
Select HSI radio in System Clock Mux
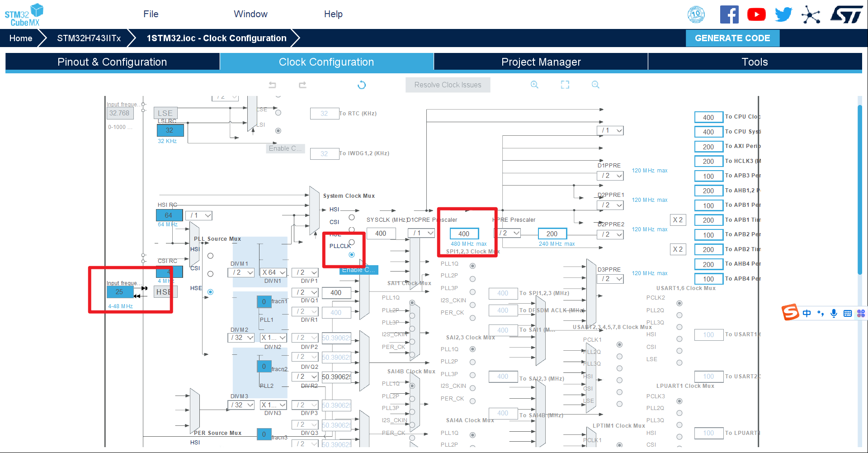pos(352,218)
